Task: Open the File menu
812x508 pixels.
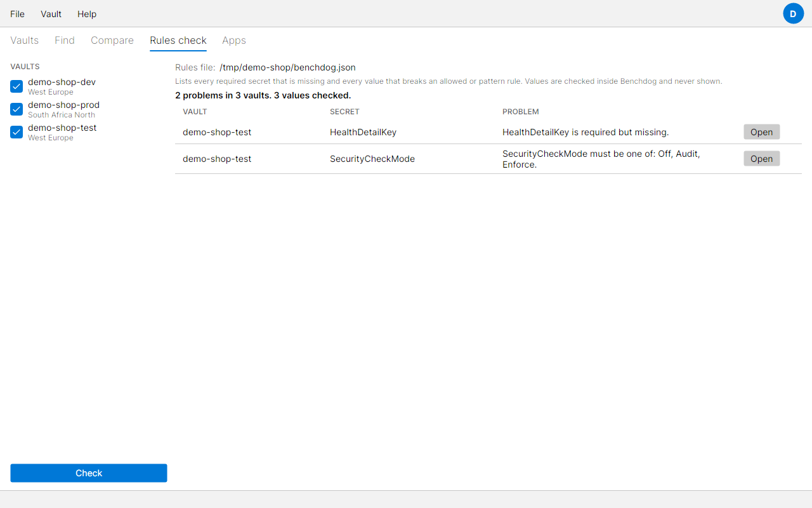Action: (x=17, y=14)
